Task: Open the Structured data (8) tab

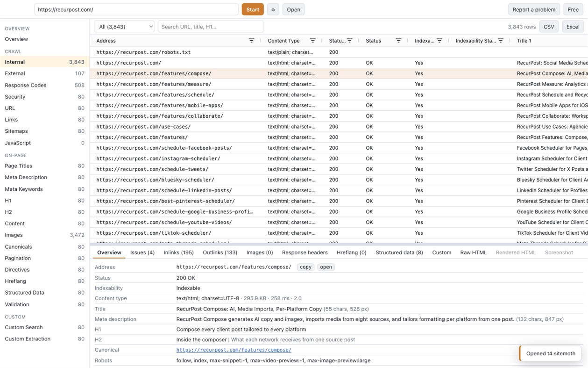Action: 399,253
